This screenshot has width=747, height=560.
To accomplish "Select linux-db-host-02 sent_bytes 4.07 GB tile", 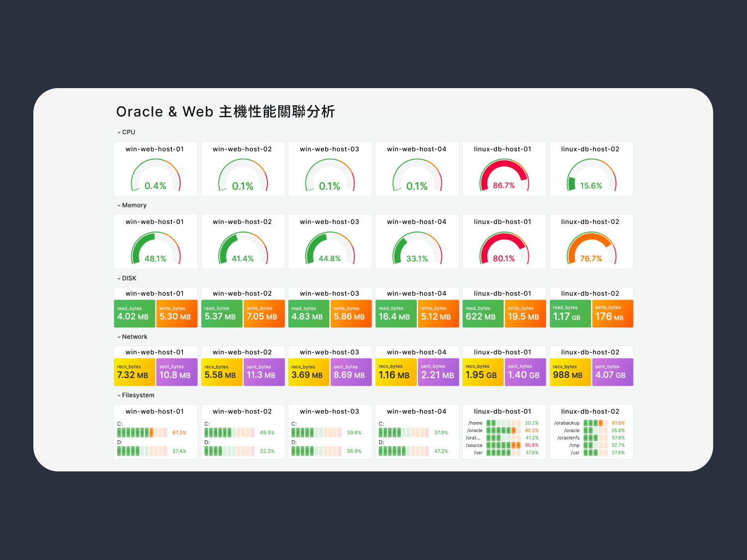I will (612, 372).
